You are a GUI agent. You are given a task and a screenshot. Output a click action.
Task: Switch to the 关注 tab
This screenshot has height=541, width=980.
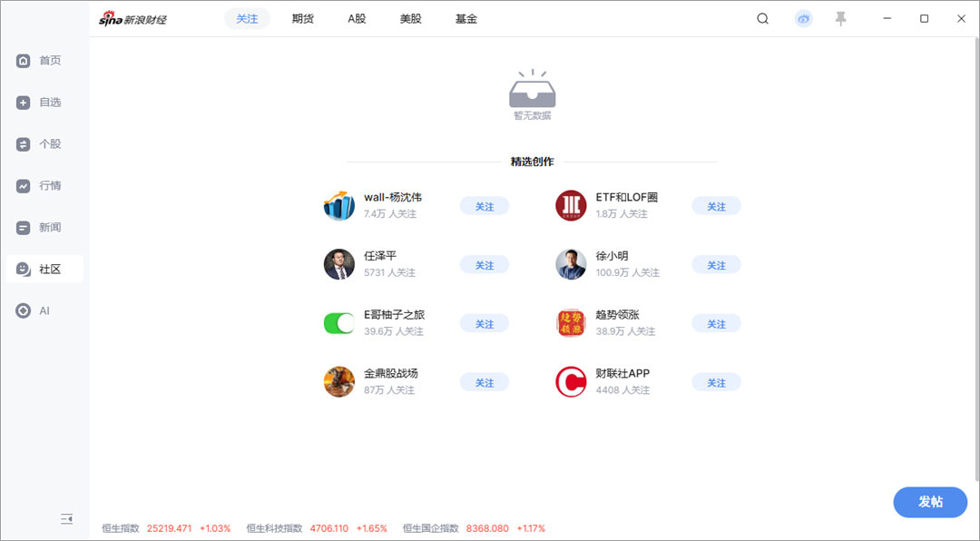tap(247, 19)
